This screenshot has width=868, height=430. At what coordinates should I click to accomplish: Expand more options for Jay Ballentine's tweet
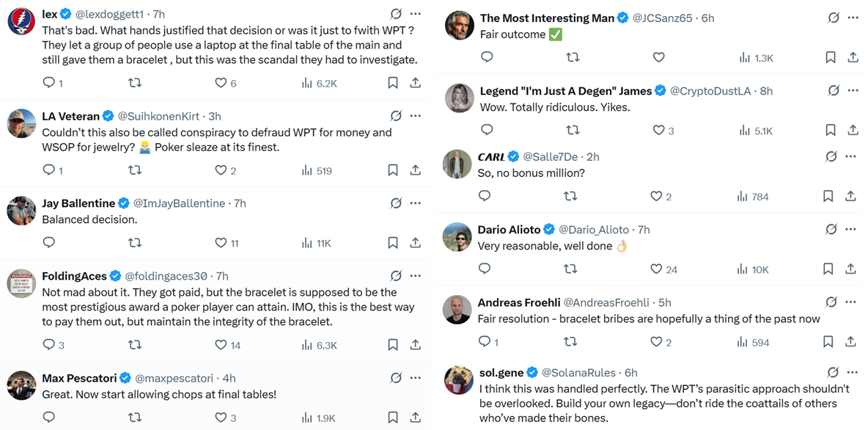(416, 203)
